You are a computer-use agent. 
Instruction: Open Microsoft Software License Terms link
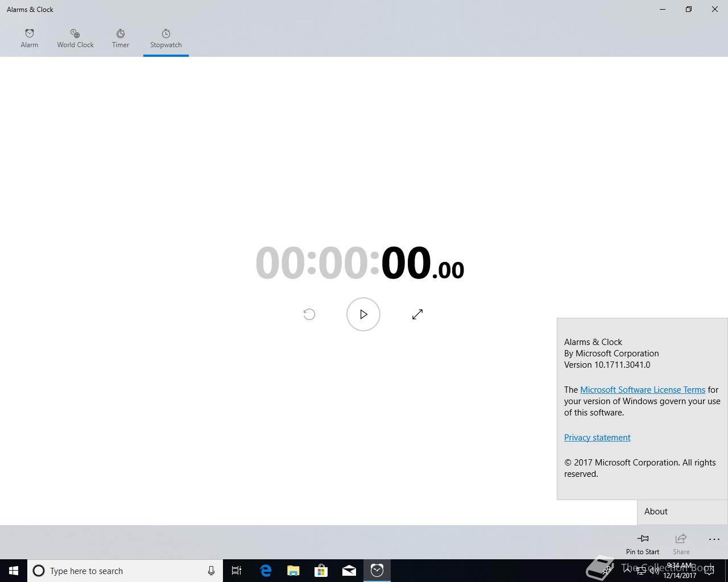pos(643,390)
